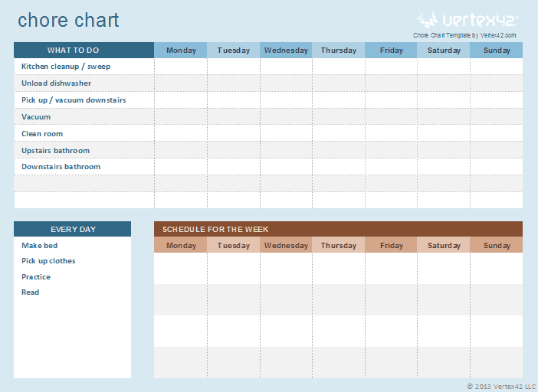Click the Wednesday cell for Vacuum row
538x392 pixels.
coord(286,117)
